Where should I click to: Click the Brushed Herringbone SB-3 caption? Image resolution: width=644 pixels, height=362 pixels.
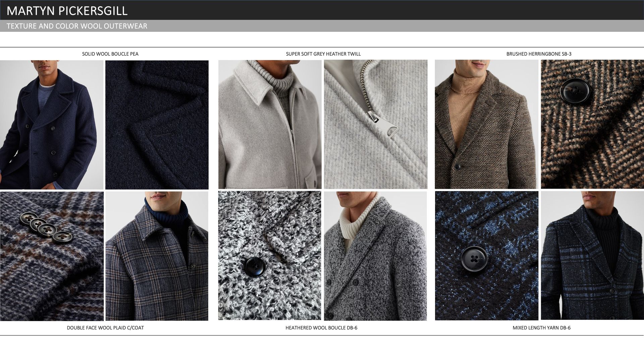pyautogui.click(x=539, y=54)
